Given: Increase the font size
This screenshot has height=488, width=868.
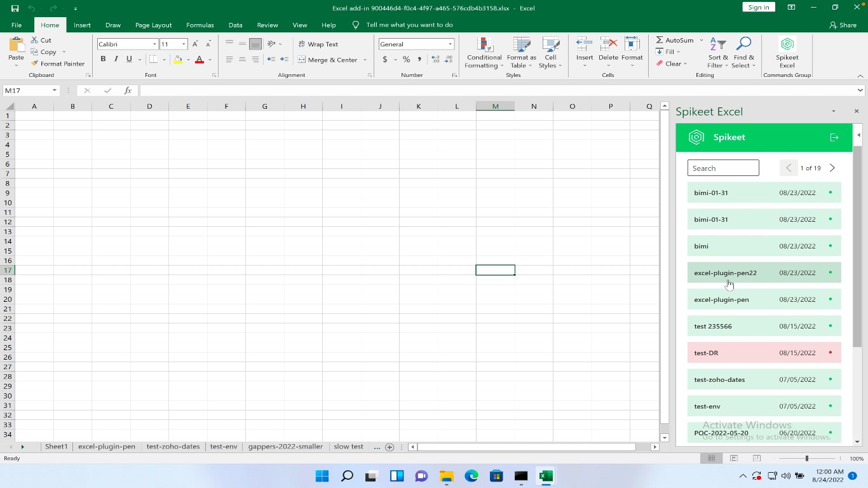Looking at the screenshot, I should point(195,44).
